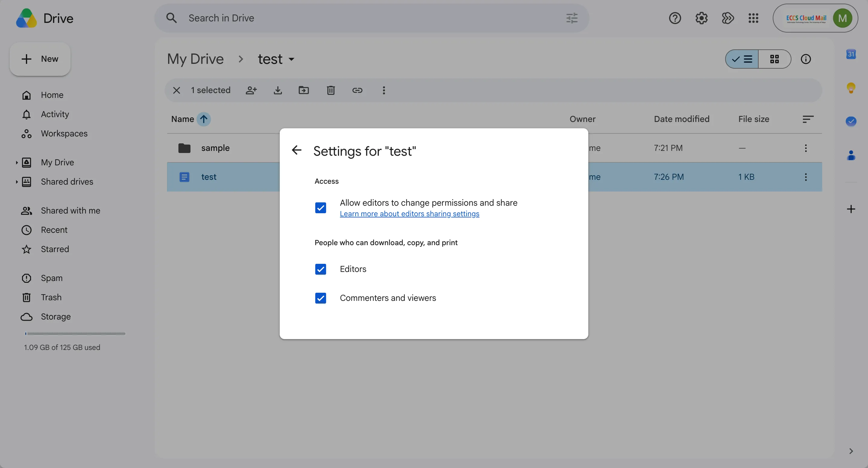The height and width of the screenshot is (468, 868).
Task: Open the sort options icon
Action: [x=808, y=119]
